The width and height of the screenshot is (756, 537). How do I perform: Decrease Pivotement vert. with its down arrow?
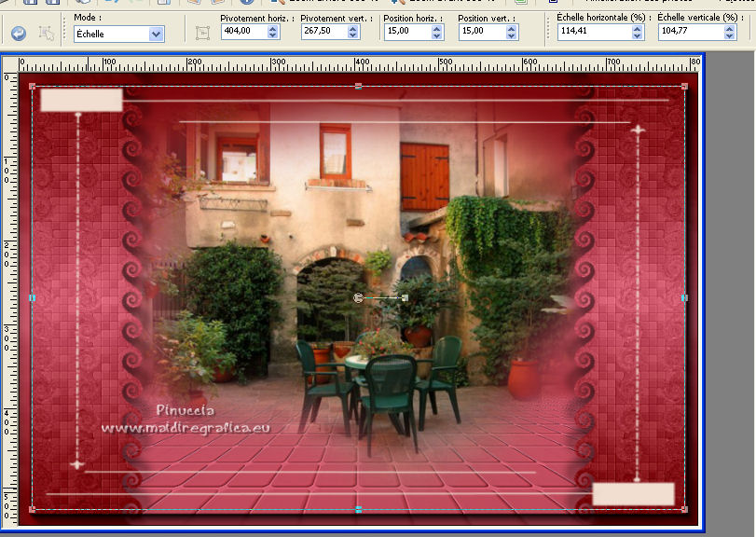pos(353,35)
